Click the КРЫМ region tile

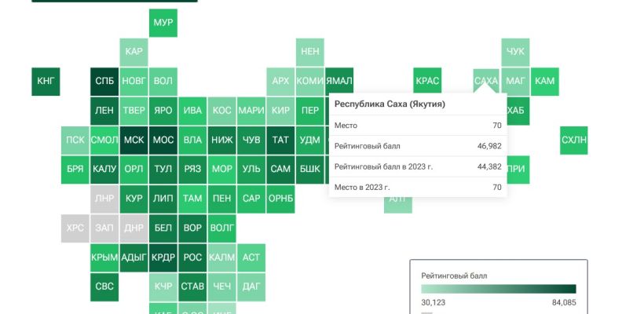[x=104, y=257]
